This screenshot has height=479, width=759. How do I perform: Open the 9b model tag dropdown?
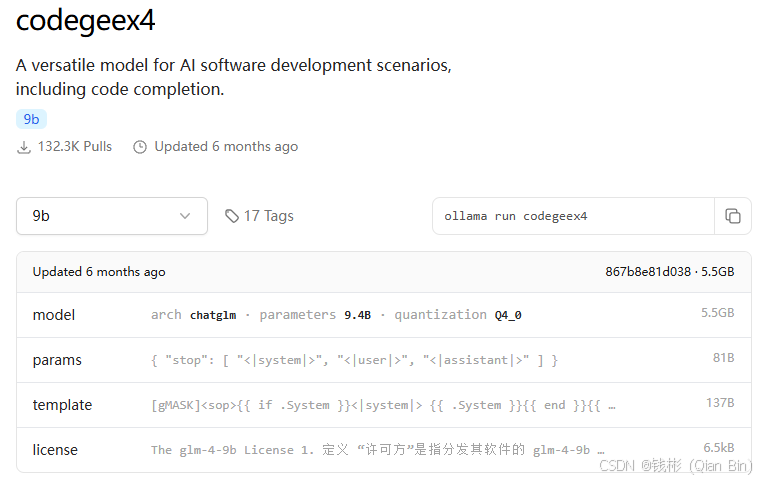[x=112, y=216]
